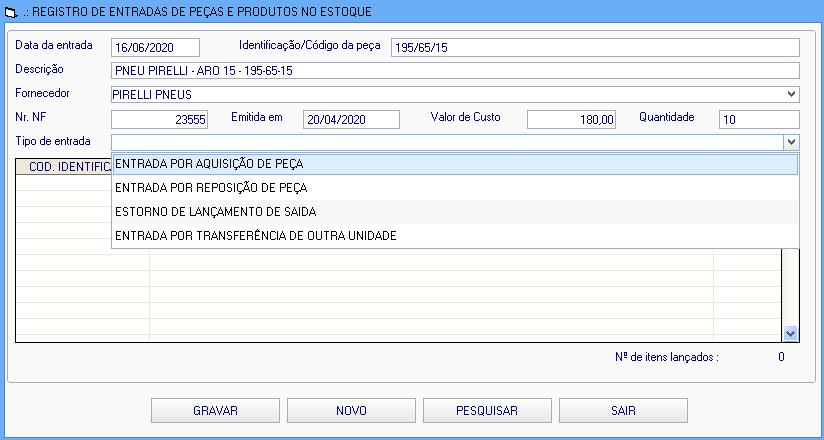This screenshot has height=440, width=824.
Task: Click the COD. IDENTIFIC column header
Action: [64, 167]
